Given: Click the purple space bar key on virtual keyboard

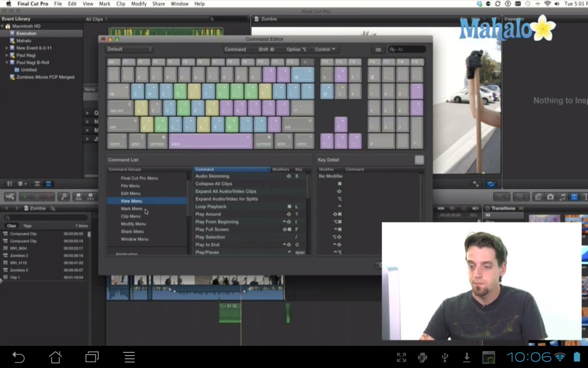Looking at the screenshot, I should click(x=211, y=141).
